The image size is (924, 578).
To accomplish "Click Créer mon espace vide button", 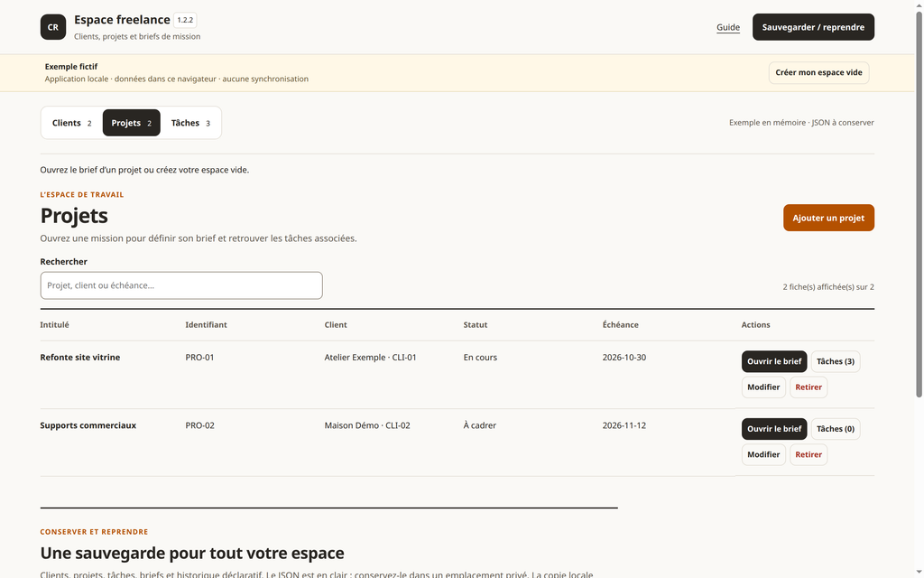I will pyautogui.click(x=818, y=72).
